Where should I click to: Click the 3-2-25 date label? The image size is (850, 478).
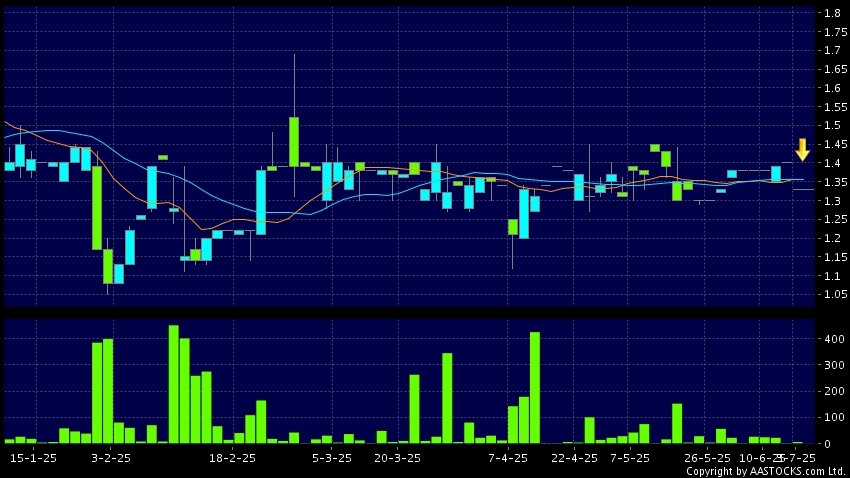(x=111, y=458)
